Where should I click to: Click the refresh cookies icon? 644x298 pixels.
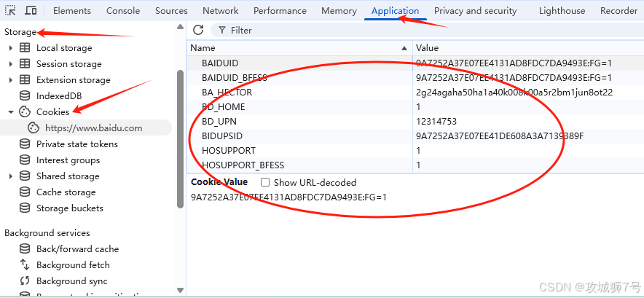point(198,30)
